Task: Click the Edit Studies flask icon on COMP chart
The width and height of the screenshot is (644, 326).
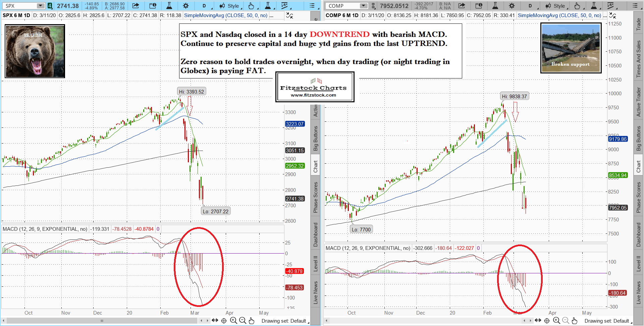Action: 495,6
